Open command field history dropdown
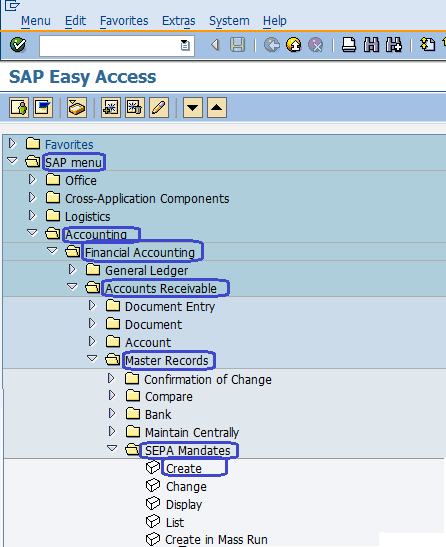The image size is (446, 547). coord(185,45)
